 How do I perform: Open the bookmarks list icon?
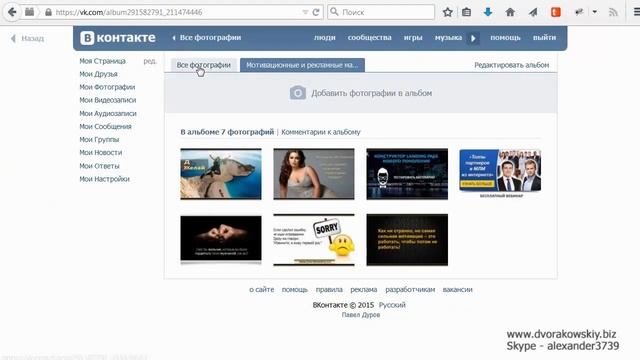tap(467, 12)
